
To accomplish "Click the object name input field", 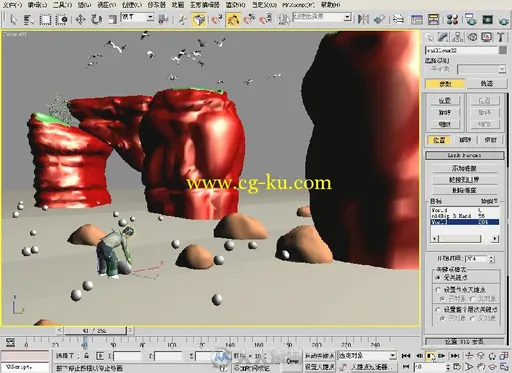I will (x=461, y=50).
